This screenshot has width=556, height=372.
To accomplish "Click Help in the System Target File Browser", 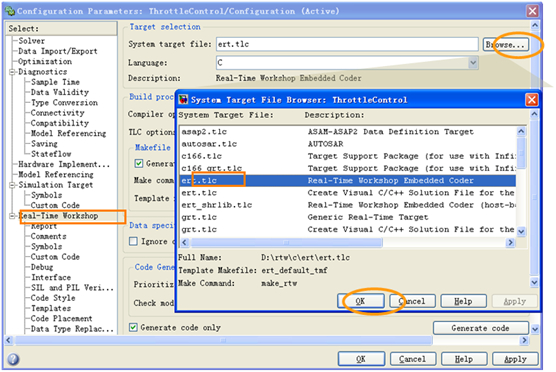I will 463,301.
